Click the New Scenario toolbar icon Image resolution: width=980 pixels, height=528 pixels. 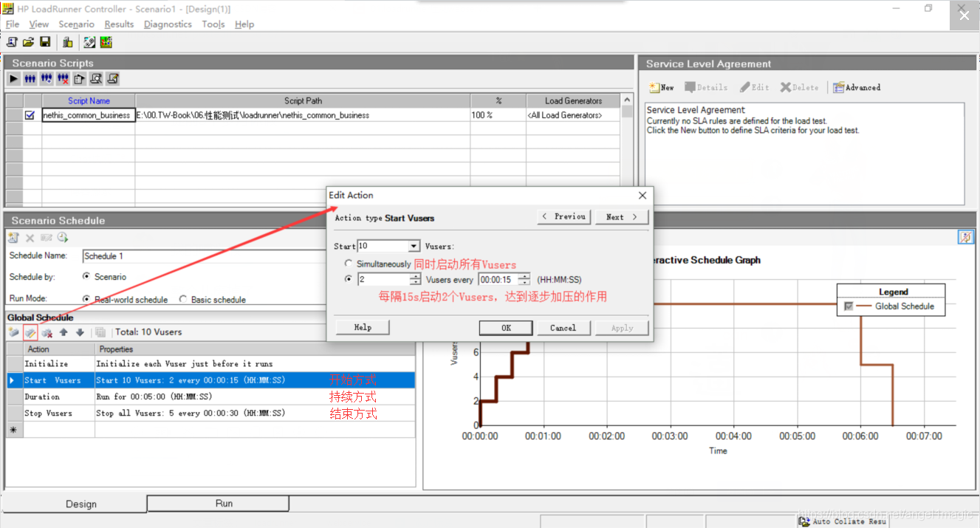click(x=12, y=42)
